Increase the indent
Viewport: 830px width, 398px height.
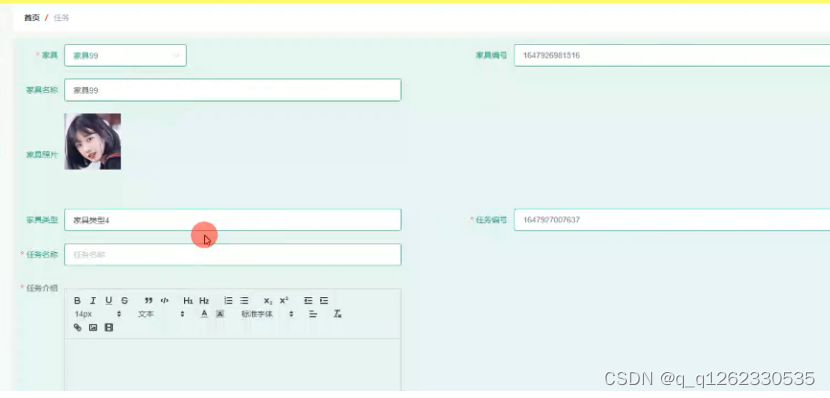324,301
